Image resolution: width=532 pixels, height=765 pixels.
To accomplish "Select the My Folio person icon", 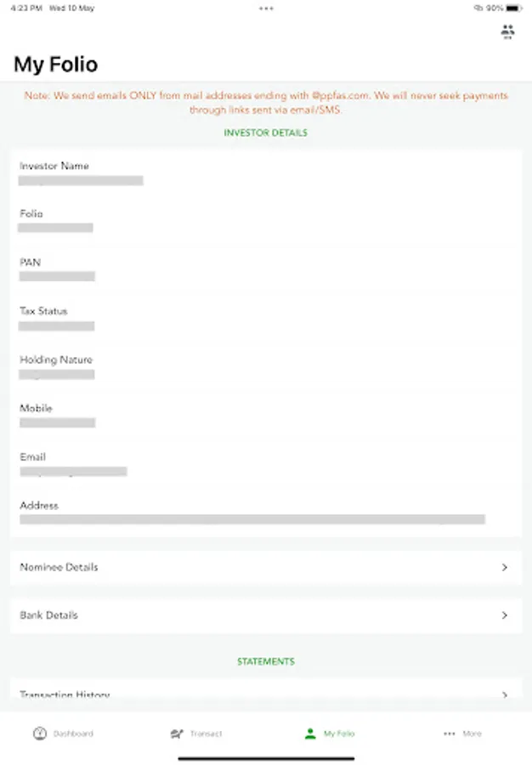I will point(310,734).
